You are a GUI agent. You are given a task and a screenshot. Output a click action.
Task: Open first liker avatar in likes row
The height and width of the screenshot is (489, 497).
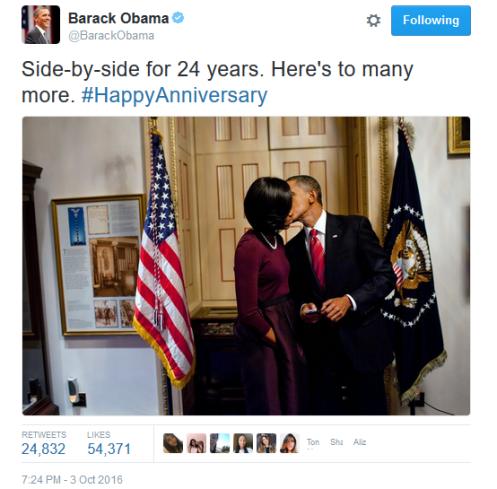(x=173, y=443)
